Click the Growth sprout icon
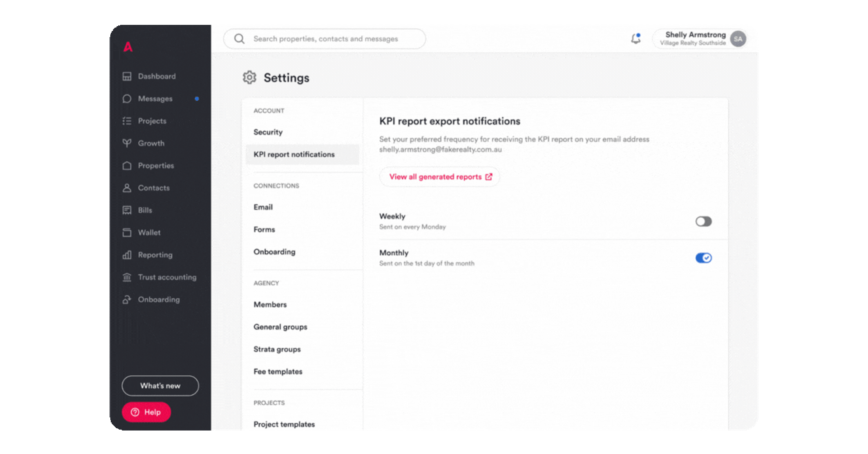Viewport: 868px width, 454px height. point(127,143)
